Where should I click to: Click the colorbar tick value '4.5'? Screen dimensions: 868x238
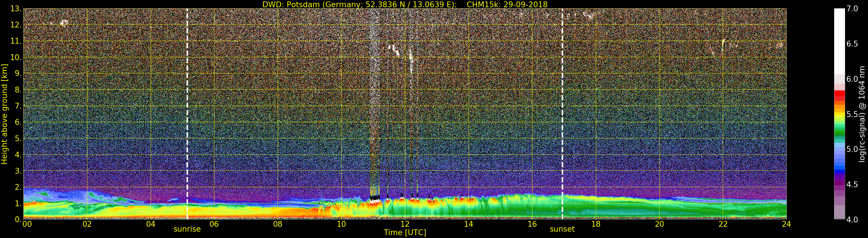click(852, 184)
